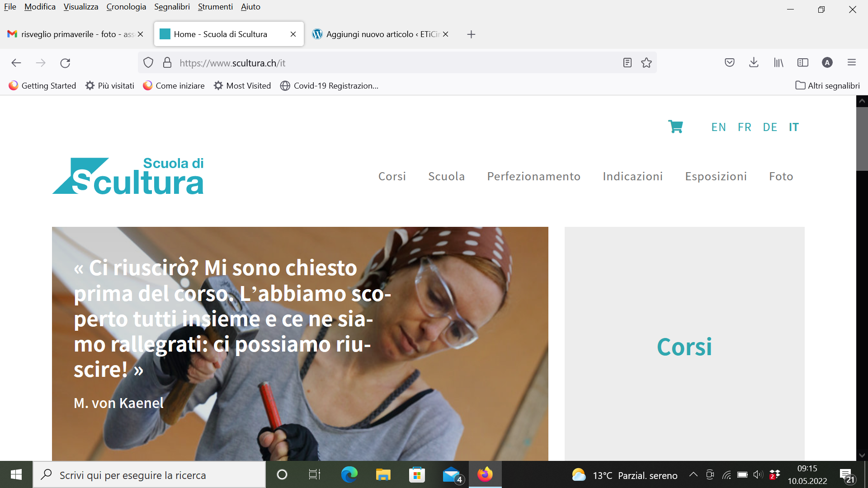Select the IT language link
This screenshot has width=868, height=488.
pyautogui.click(x=794, y=127)
